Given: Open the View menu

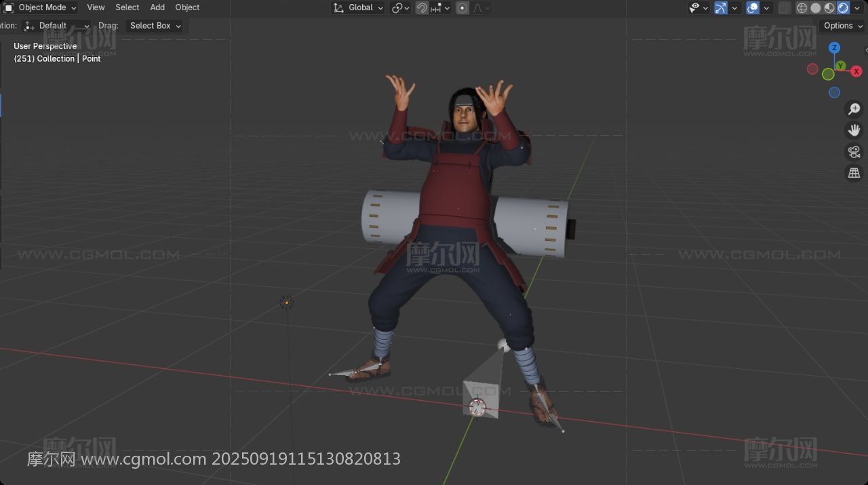Looking at the screenshot, I should tap(96, 7).
